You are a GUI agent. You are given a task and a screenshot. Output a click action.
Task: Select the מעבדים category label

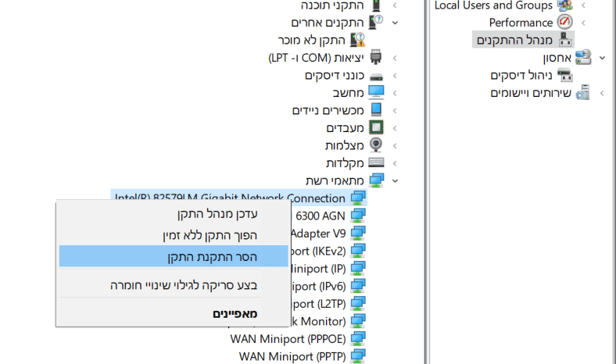pos(345,128)
